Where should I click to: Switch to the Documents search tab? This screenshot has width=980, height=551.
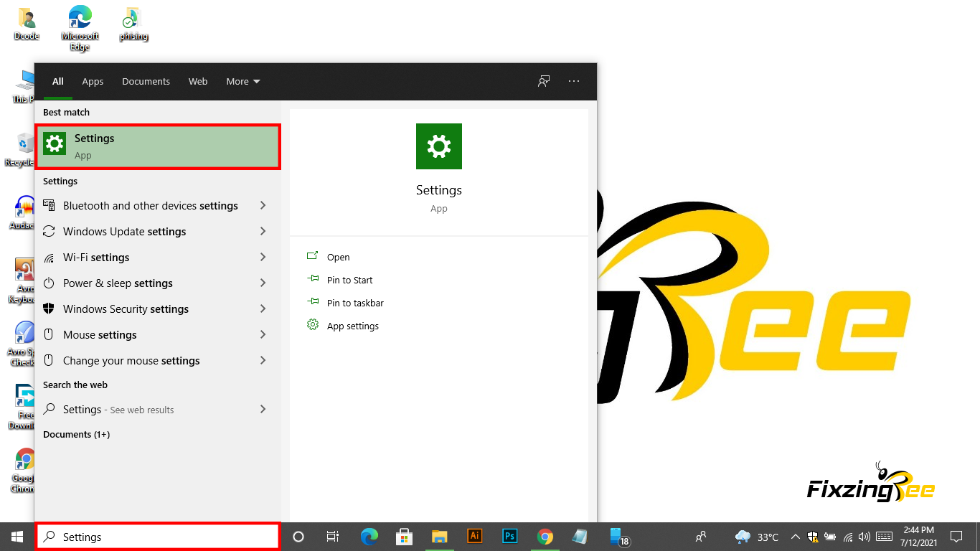[x=146, y=81]
